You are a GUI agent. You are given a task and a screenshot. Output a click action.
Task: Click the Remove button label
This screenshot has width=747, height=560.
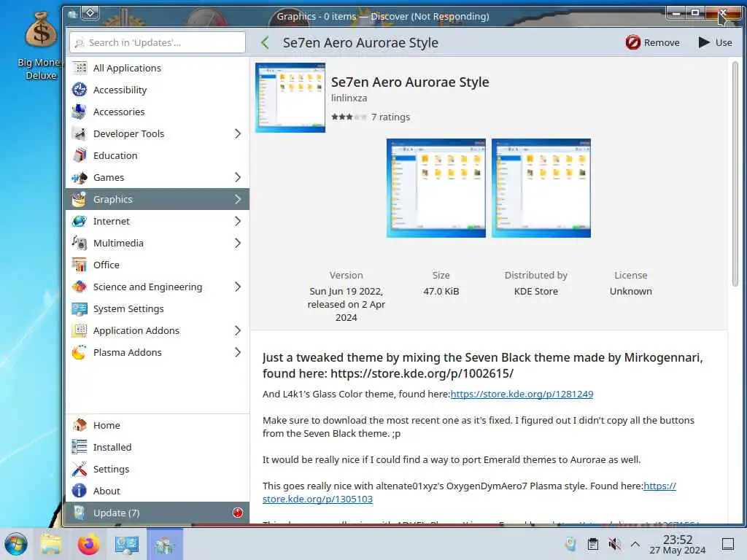pyautogui.click(x=662, y=43)
